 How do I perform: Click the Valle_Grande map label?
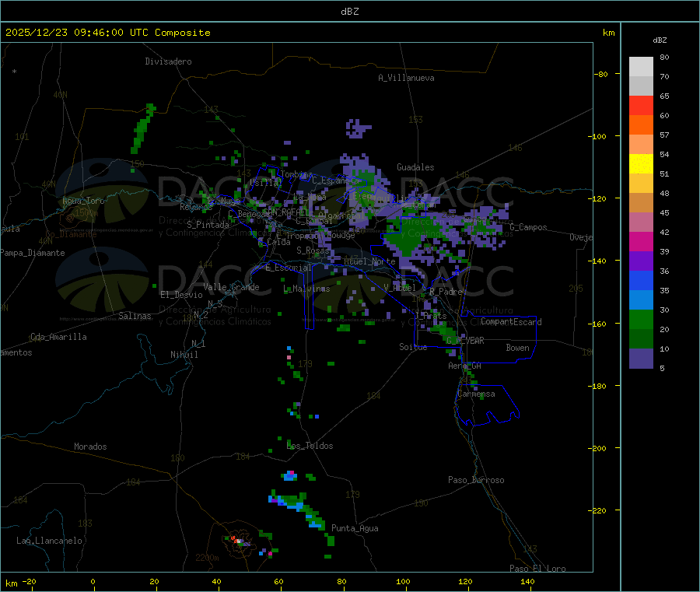[x=231, y=287]
